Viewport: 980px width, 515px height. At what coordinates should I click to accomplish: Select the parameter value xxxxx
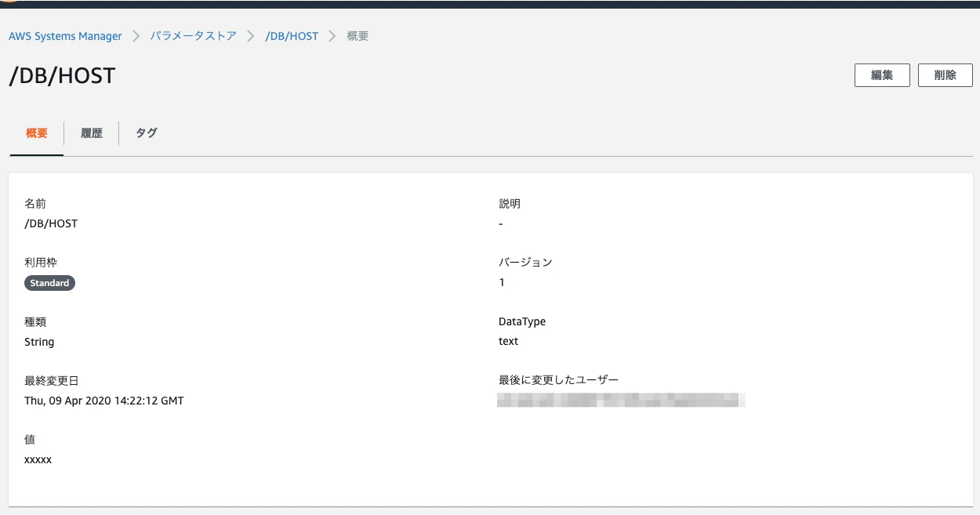39,459
